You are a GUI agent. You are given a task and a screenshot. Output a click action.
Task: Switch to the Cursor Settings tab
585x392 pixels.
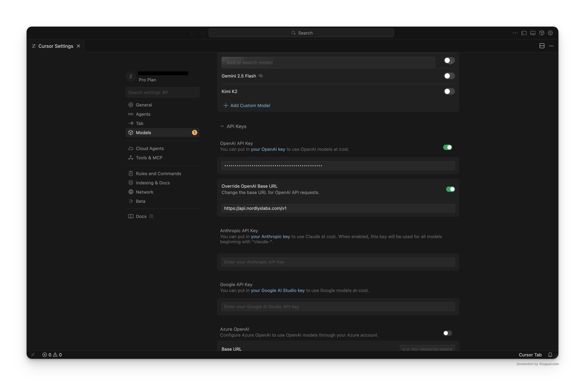coord(56,46)
